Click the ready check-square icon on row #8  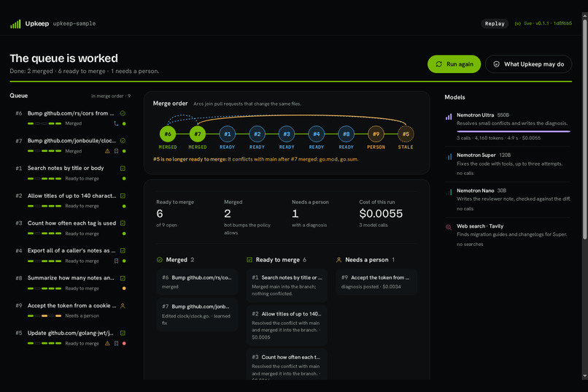(x=123, y=278)
